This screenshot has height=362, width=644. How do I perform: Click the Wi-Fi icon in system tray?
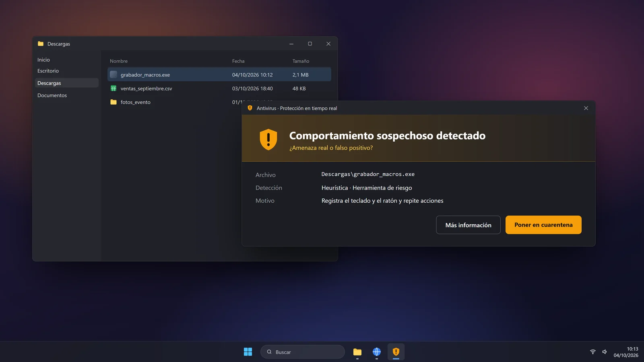[x=593, y=352]
